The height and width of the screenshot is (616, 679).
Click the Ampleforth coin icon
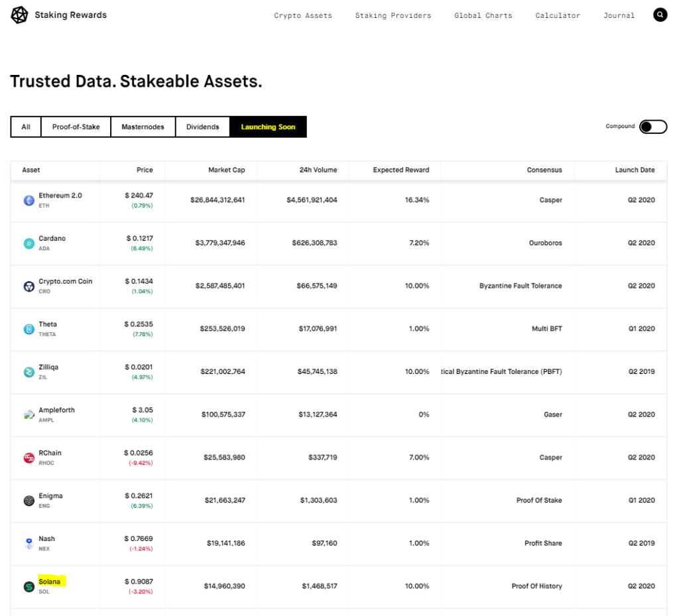tap(29, 414)
